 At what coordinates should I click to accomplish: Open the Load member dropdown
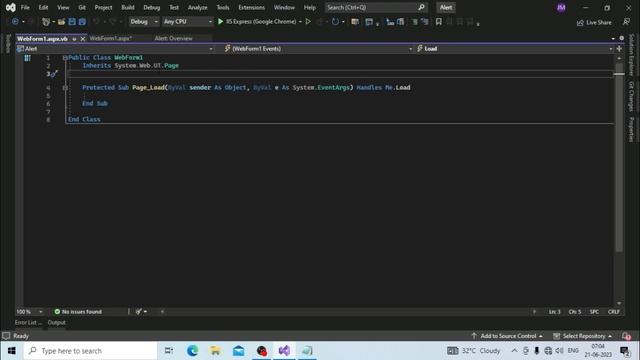tap(514, 49)
